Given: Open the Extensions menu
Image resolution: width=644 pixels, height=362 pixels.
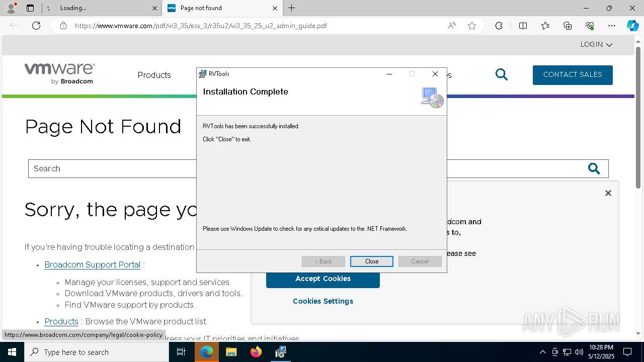Looking at the screenshot, I should click(499, 26).
